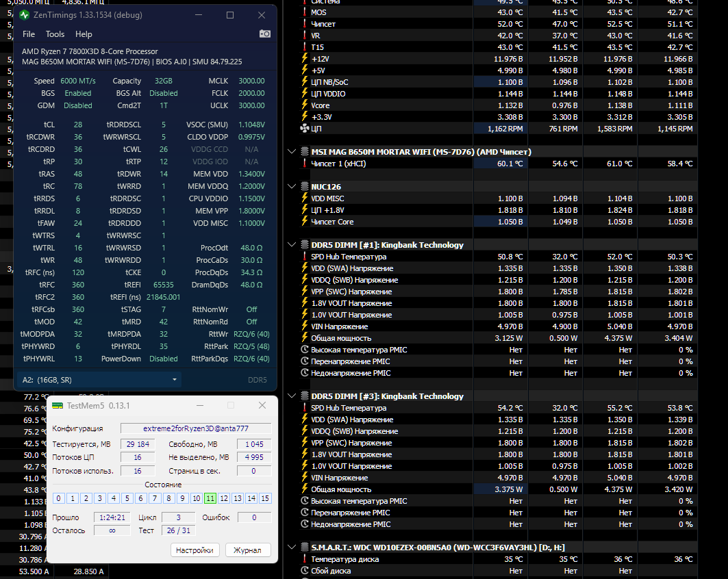Select test thread box 11 highlighted green

210,498
